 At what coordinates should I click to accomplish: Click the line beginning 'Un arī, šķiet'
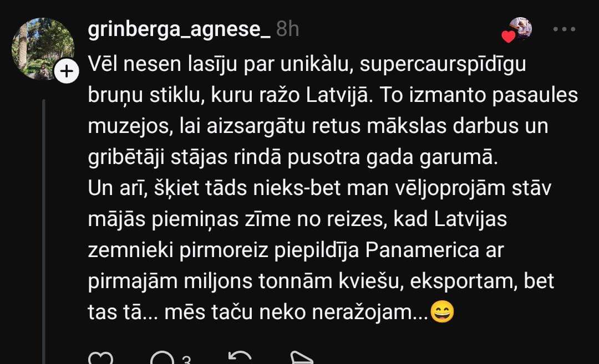click(x=320, y=188)
